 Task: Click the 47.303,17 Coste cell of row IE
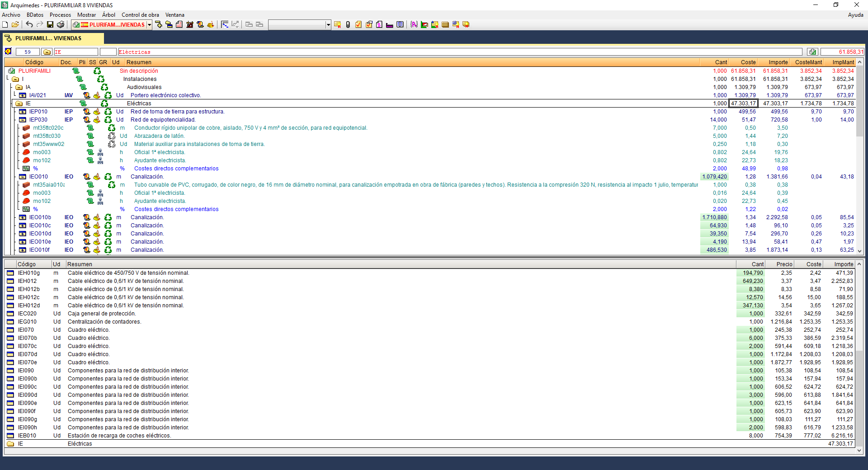click(x=743, y=103)
